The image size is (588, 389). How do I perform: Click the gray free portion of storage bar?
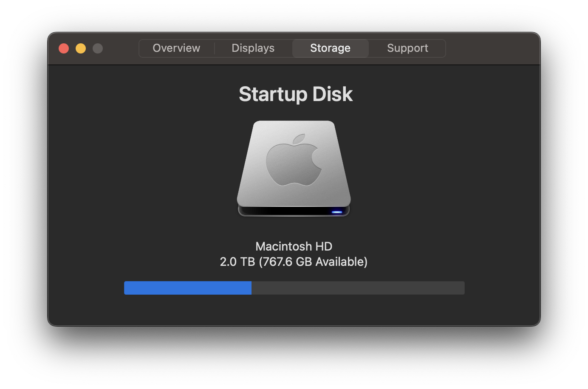[358, 288]
